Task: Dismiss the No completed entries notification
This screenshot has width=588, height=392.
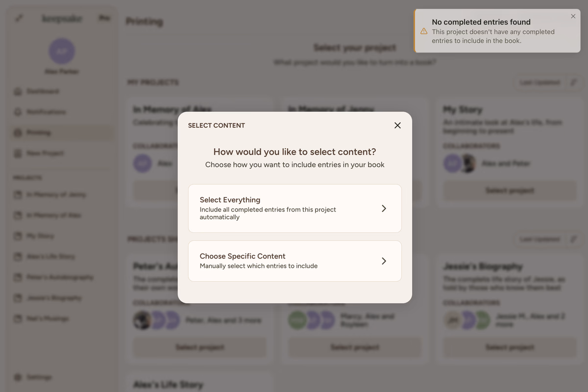Action: tap(573, 16)
